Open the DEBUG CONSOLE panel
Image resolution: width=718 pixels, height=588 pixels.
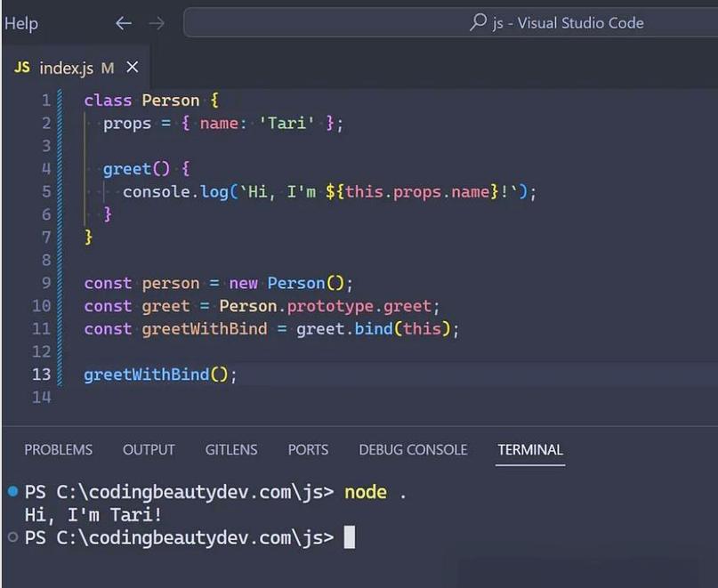click(x=413, y=449)
